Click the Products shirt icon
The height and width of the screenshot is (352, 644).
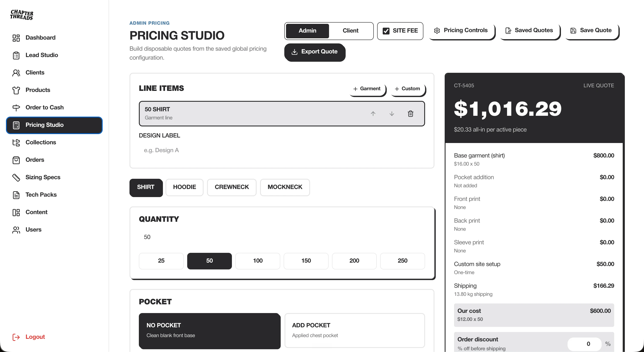pos(16,90)
